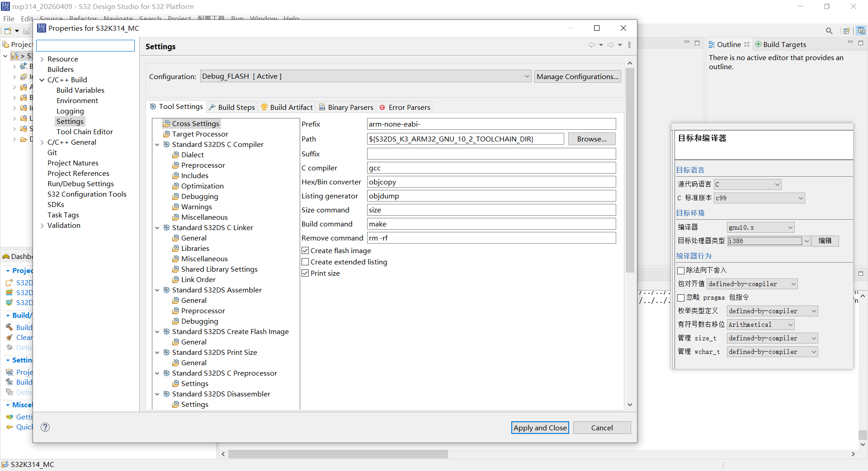Check the 忽略 pragma 包指令 checkbox
This screenshot has width=868, height=471.
pos(681,297)
